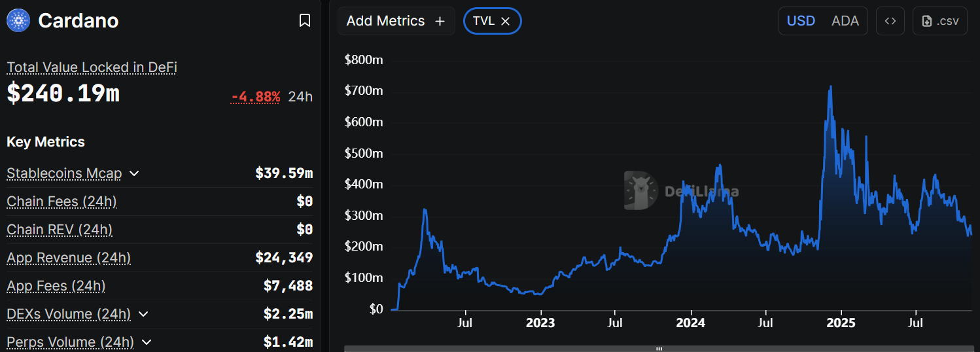Click the Total Value Locked in DeFi label

pos(92,67)
